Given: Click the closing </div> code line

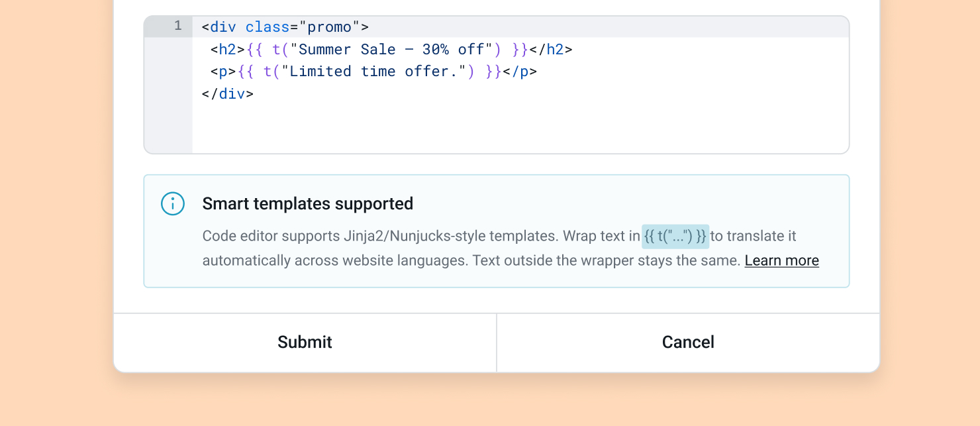Looking at the screenshot, I should (x=227, y=93).
